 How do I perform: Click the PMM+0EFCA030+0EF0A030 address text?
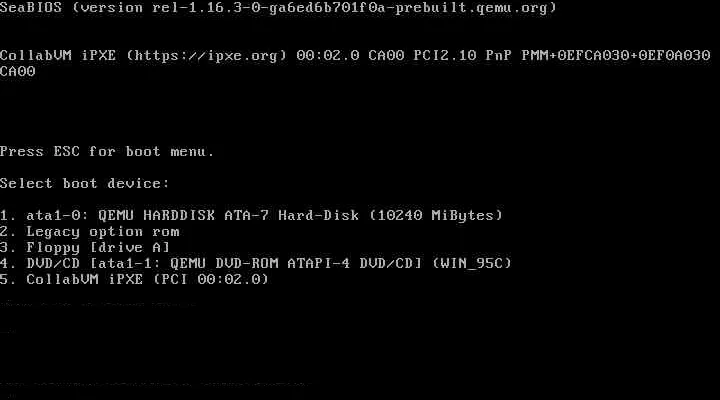[x=616, y=56]
